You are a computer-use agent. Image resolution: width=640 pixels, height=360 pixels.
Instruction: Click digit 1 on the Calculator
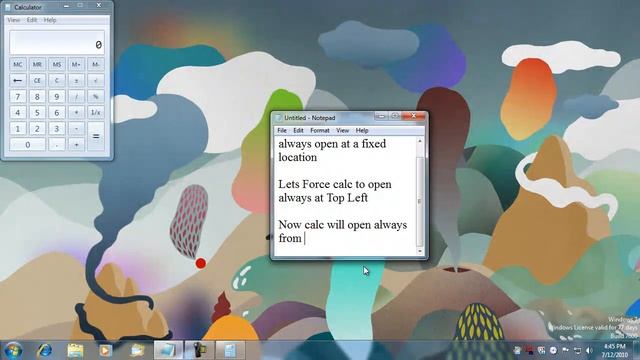[18, 129]
